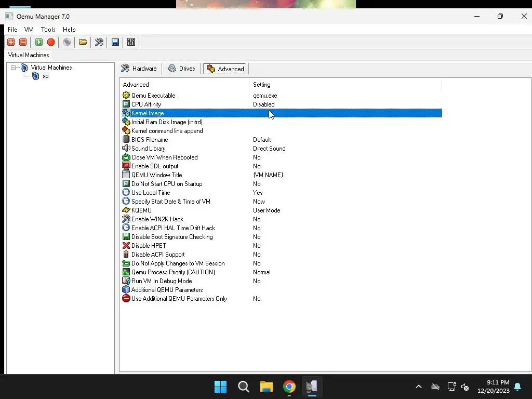Click the KQEMU yellow icon
Screen dimensions: 532x399
[x=126, y=210]
